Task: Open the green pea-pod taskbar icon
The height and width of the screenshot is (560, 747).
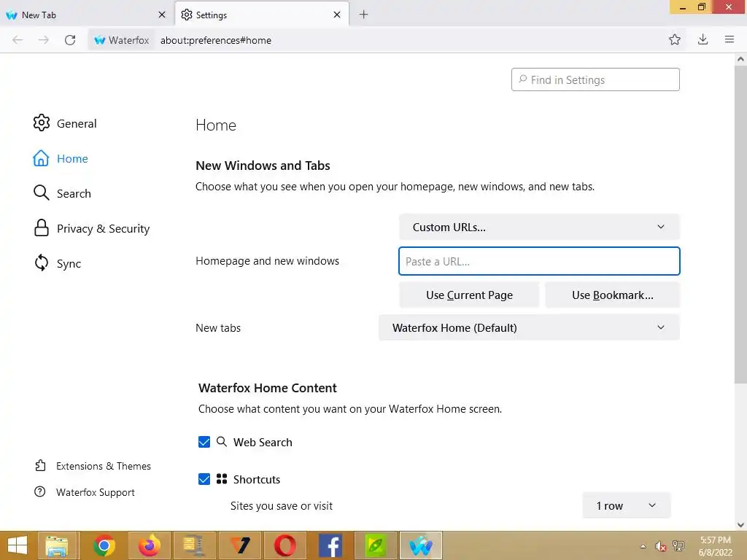Action: pyautogui.click(x=376, y=545)
